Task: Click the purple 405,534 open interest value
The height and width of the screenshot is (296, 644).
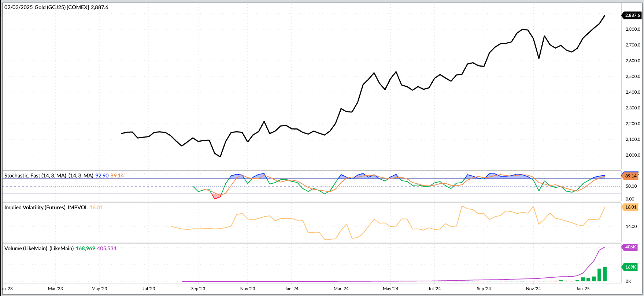Action: point(107,248)
